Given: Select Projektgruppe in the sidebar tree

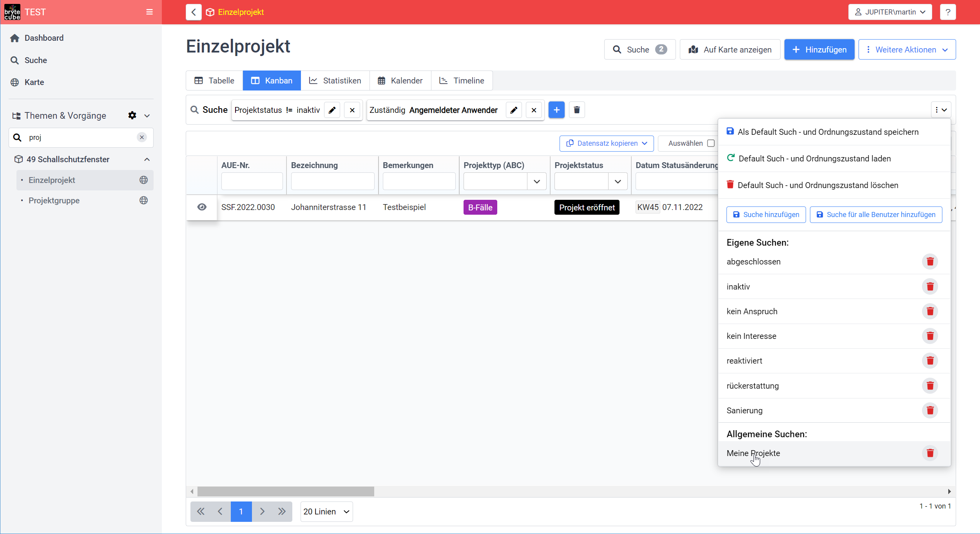Looking at the screenshot, I should click(x=54, y=201).
